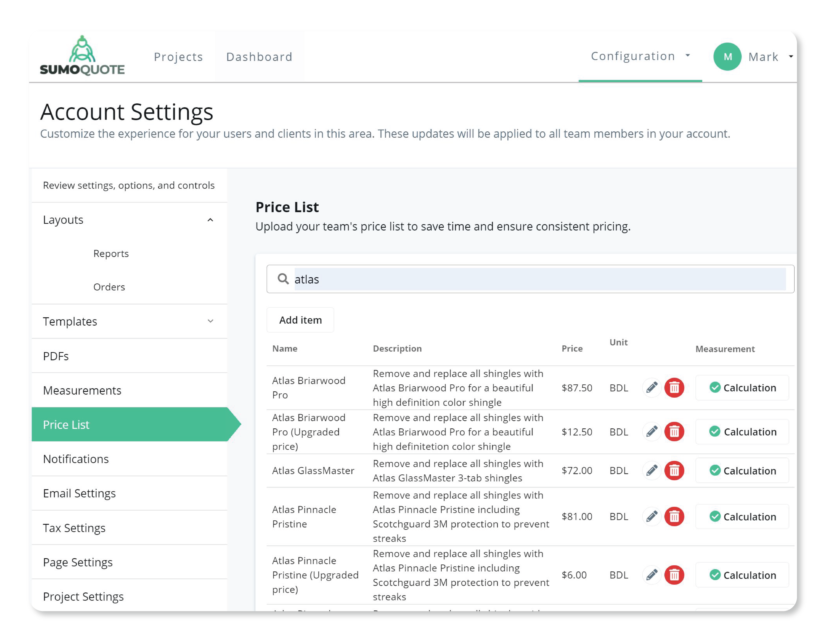Edit the Atlas Briarwood Pro item
832x644 pixels.
click(652, 388)
